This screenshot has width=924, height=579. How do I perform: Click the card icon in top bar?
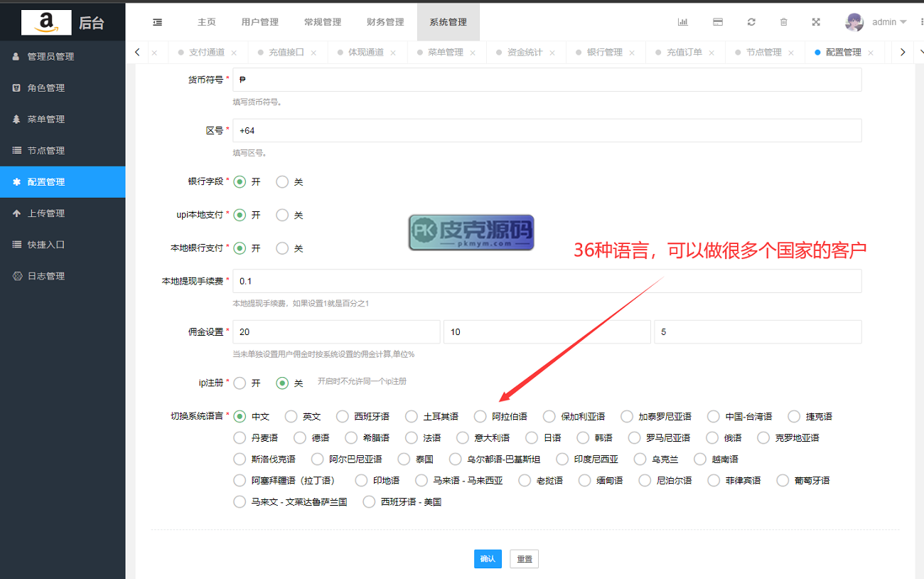[x=718, y=22]
